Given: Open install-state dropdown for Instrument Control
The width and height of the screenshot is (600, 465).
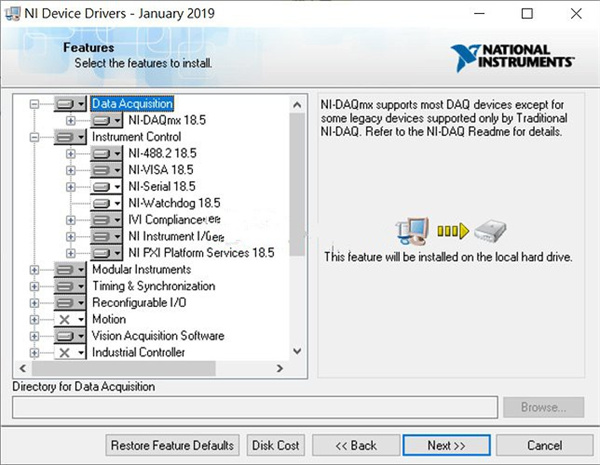Looking at the screenshot, I should point(70,137).
